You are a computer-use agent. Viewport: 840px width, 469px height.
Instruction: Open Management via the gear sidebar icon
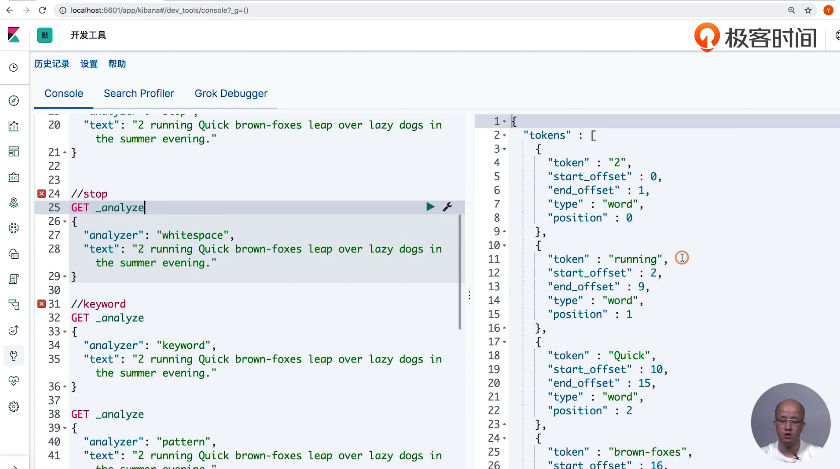coord(14,407)
